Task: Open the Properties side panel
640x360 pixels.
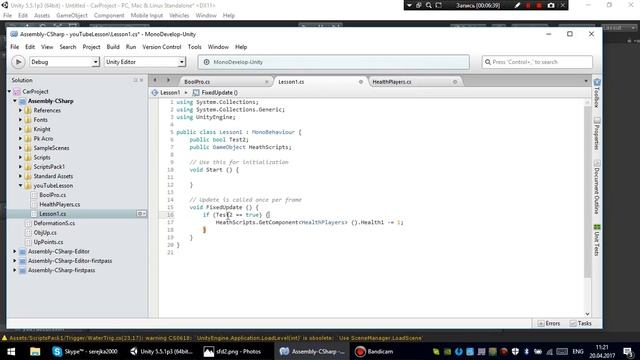Action: pos(597,134)
